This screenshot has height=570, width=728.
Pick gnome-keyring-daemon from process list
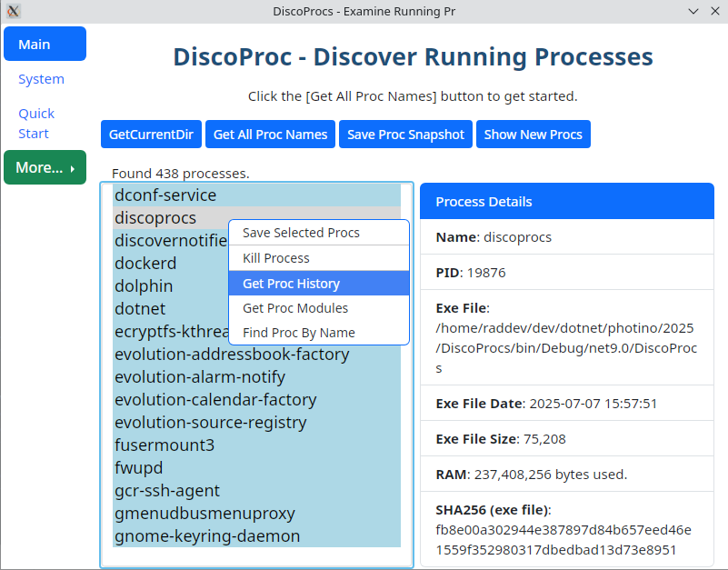pyautogui.click(x=207, y=536)
